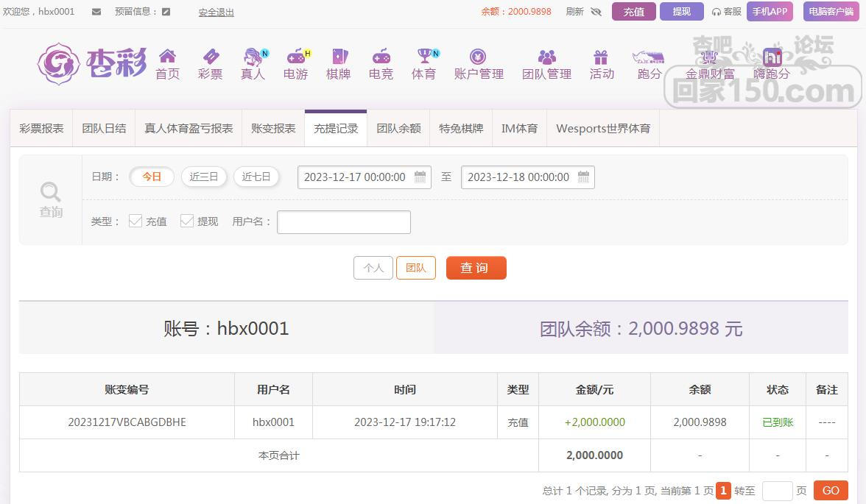The width and height of the screenshot is (866, 504).
Task: Click record ID 20231217VBCABGDBHE
Action: pos(127,422)
